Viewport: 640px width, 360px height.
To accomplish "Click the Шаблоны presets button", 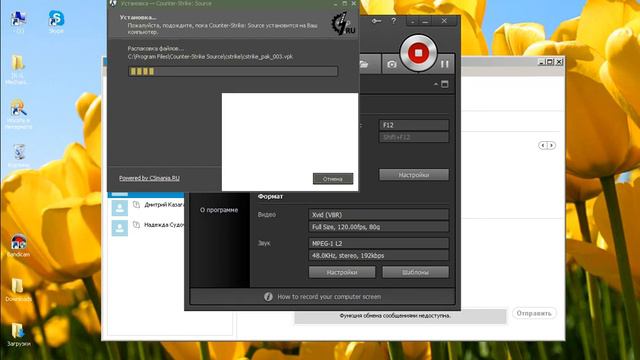I will (x=416, y=272).
